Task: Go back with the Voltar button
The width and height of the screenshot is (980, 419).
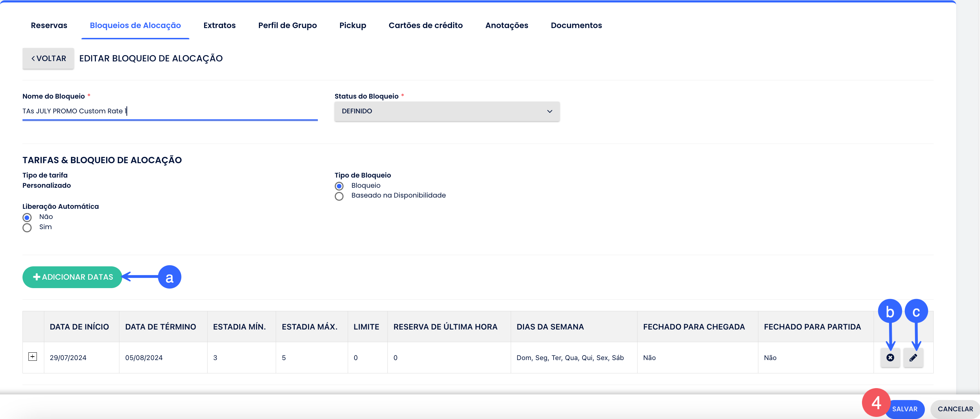Action: (x=48, y=58)
